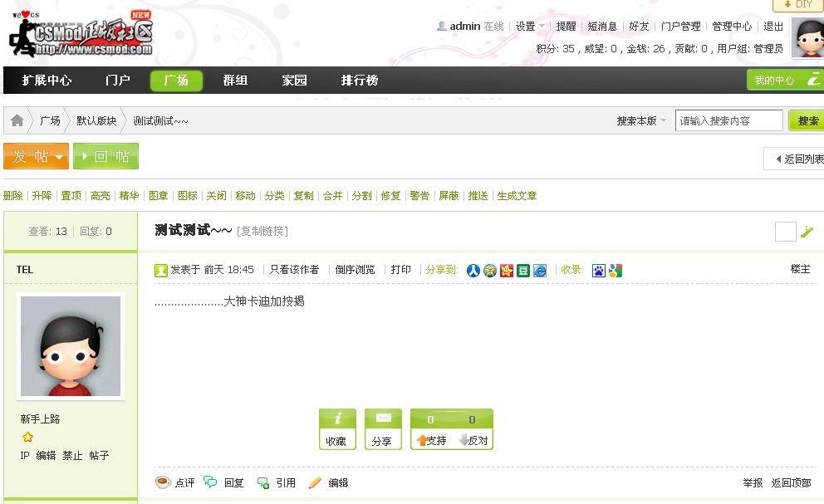Open the 扩展中心 nav tab
This screenshot has width=824, height=504.
pos(47,80)
